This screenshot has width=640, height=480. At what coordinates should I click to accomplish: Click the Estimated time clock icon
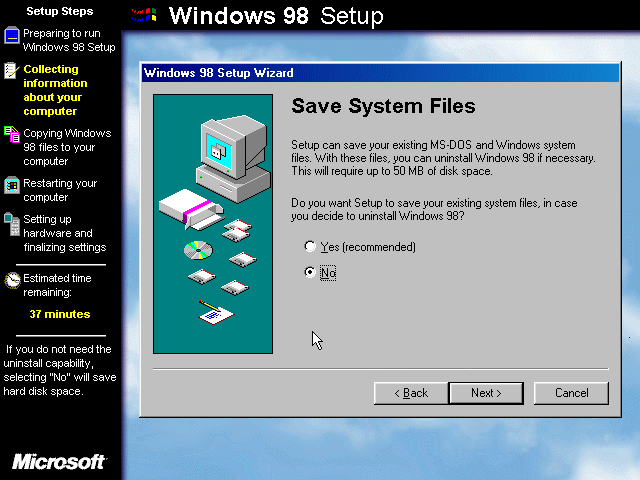[12, 280]
